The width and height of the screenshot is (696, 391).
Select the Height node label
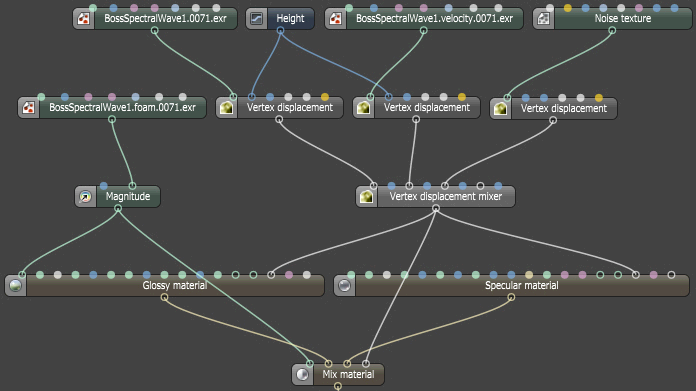tap(290, 19)
